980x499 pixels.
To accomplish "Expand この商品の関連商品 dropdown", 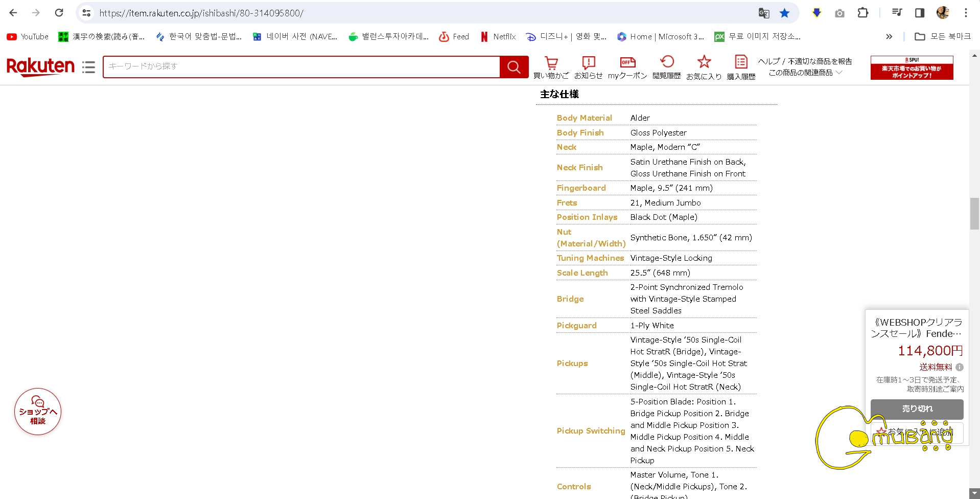I will coord(805,73).
